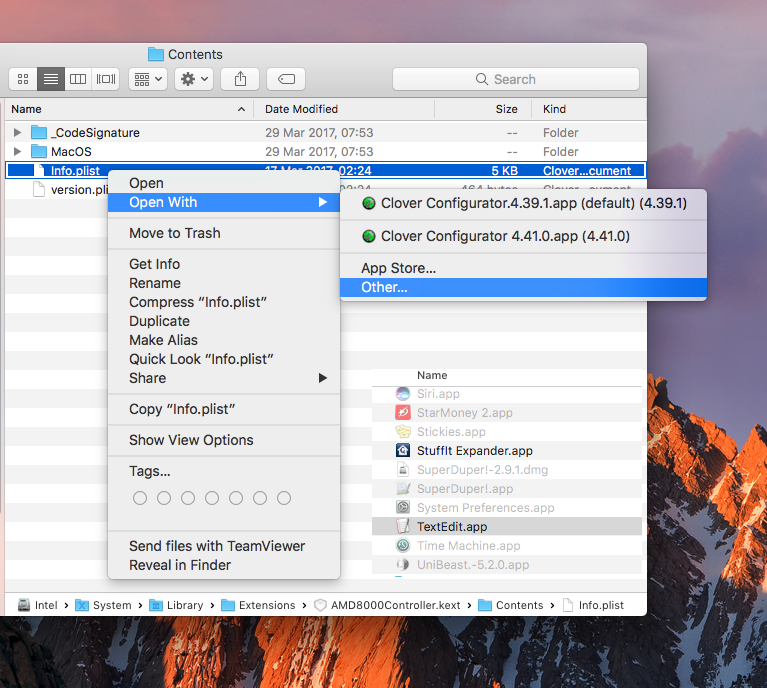
Task: Choose Other… in Open With submenu
Action: [x=384, y=288]
